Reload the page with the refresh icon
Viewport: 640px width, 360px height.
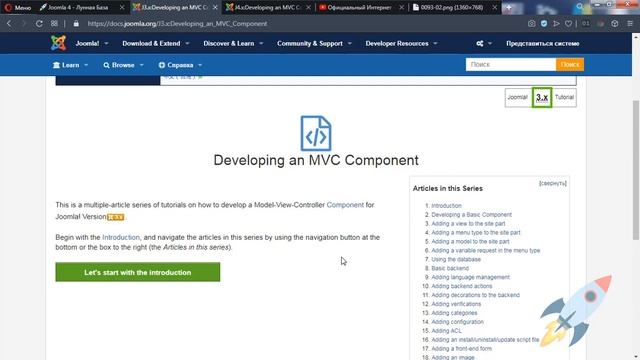coord(39,24)
